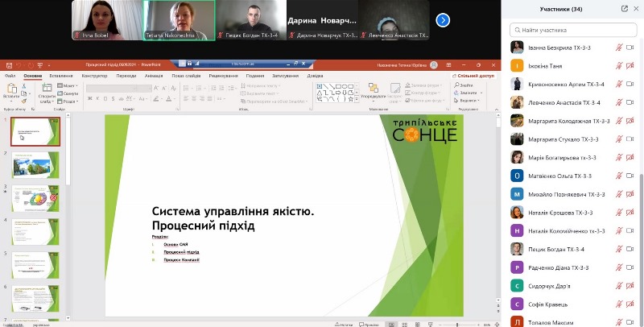Click muted microphone icon for Іванна Безкрила
This screenshot has width=644, height=327.
point(618,48)
